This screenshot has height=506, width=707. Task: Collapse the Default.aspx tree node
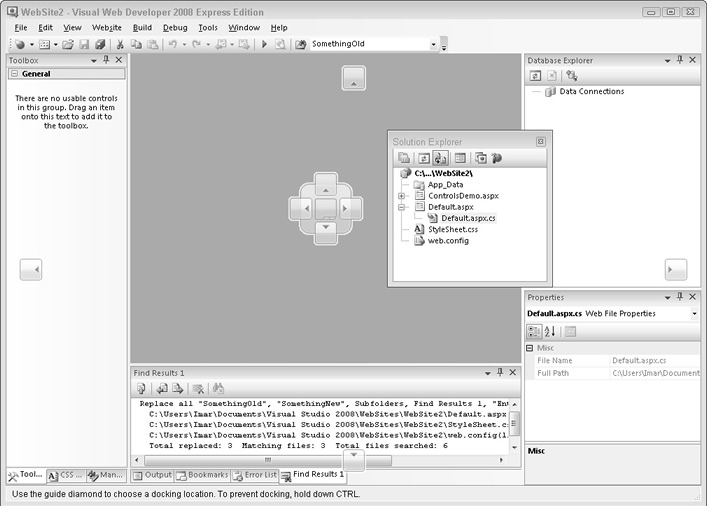(x=401, y=207)
